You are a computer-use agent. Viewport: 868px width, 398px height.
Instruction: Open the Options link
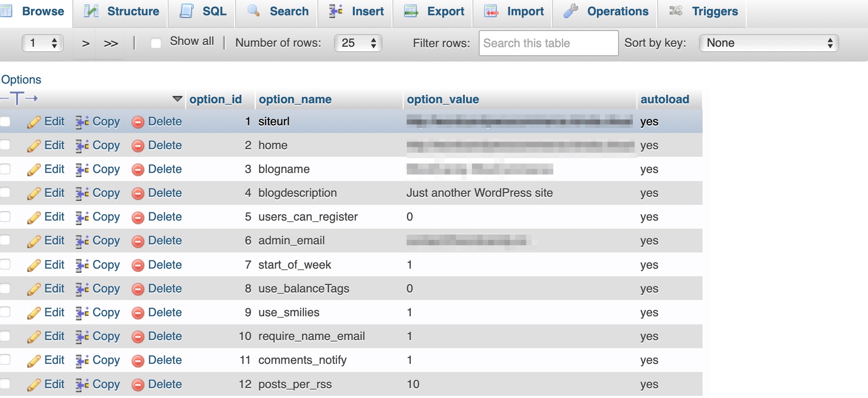click(21, 80)
